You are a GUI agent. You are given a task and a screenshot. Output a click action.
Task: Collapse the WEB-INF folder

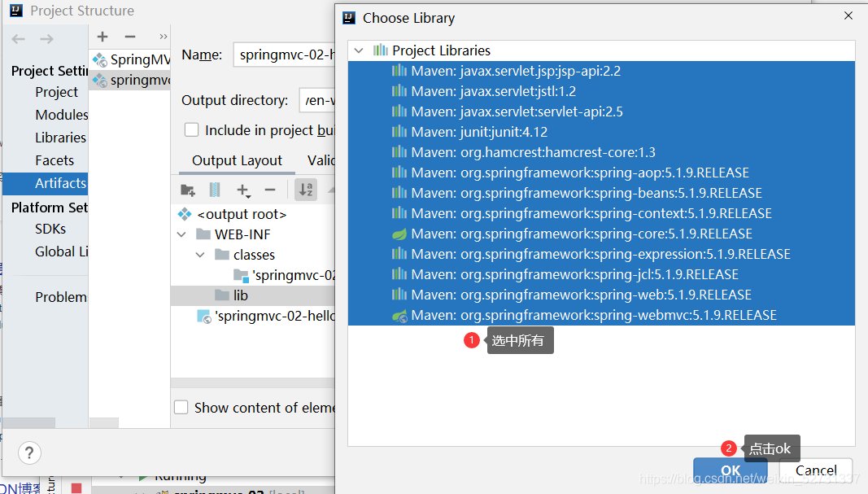click(181, 235)
